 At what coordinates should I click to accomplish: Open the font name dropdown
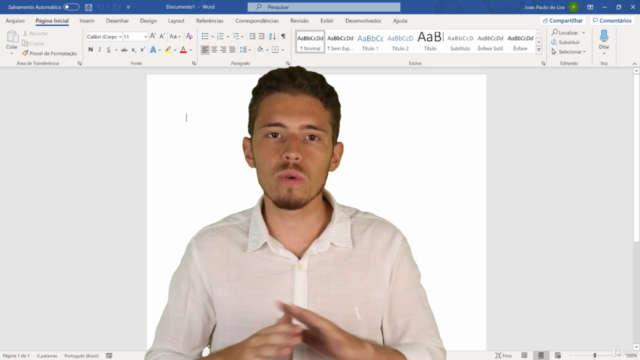click(120, 37)
